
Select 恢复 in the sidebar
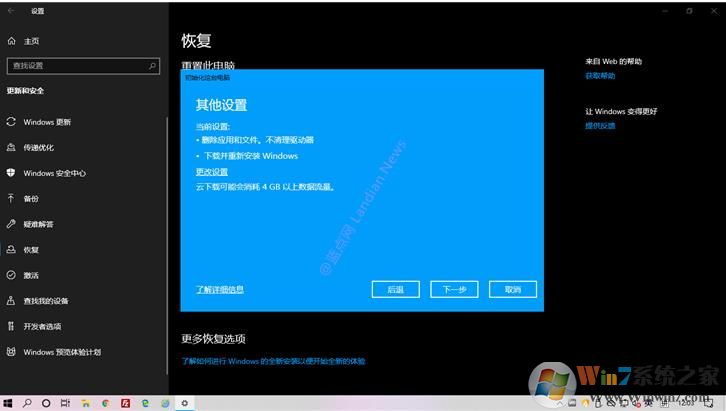pyautogui.click(x=23, y=250)
